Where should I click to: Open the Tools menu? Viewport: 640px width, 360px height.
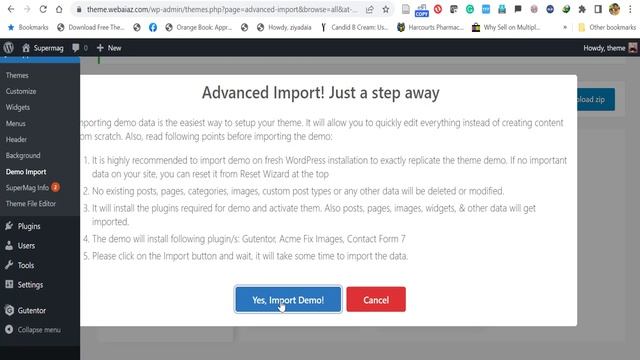coord(20,265)
